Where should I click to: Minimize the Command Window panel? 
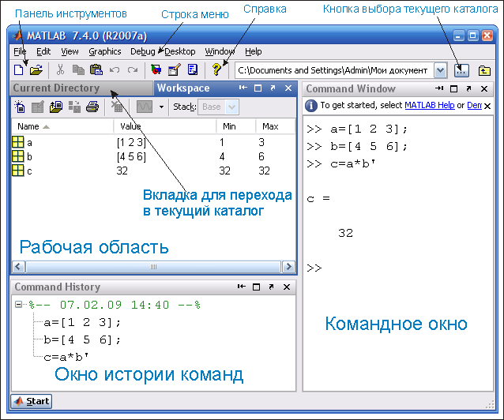(x=439, y=88)
